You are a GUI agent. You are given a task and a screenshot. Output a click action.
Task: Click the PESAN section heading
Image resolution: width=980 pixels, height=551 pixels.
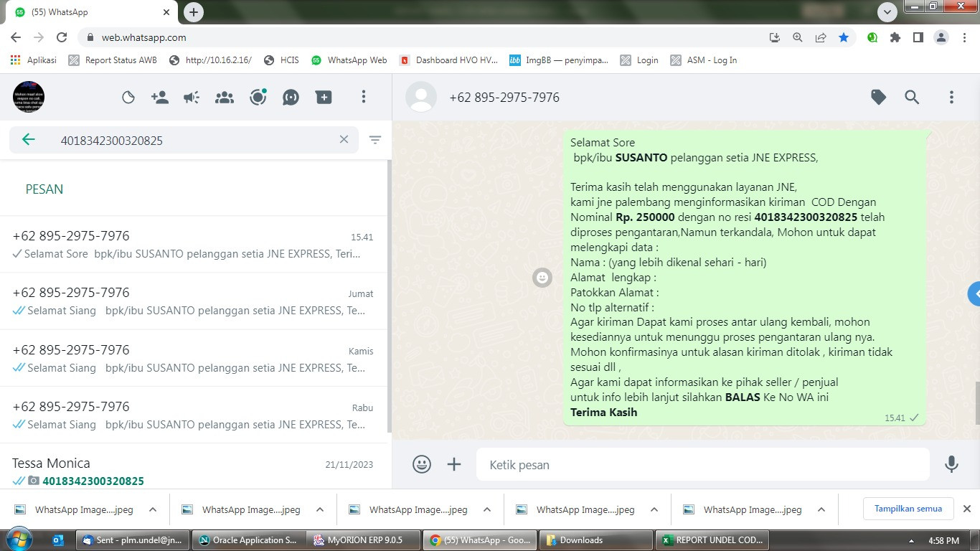pyautogui.click(x=44, y=189)
